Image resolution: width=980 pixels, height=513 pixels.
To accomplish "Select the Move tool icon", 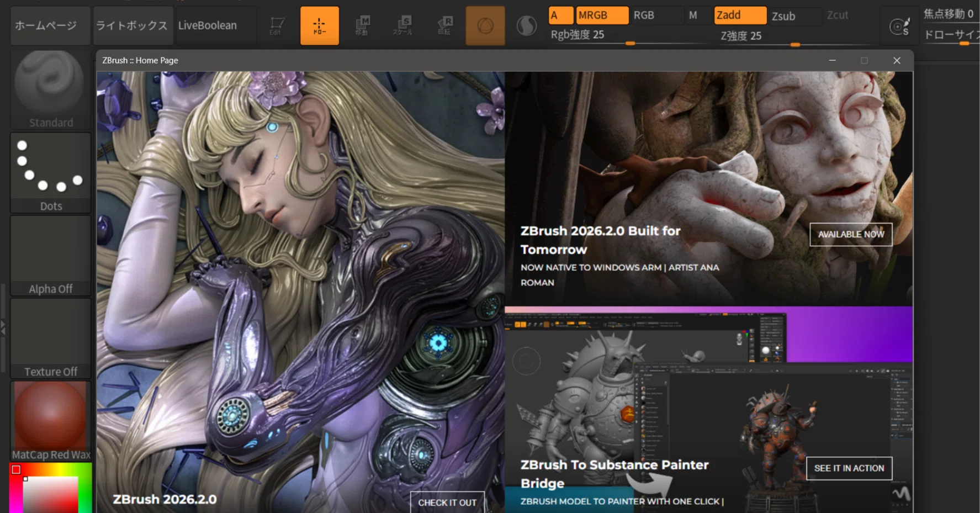I will 362,25.
